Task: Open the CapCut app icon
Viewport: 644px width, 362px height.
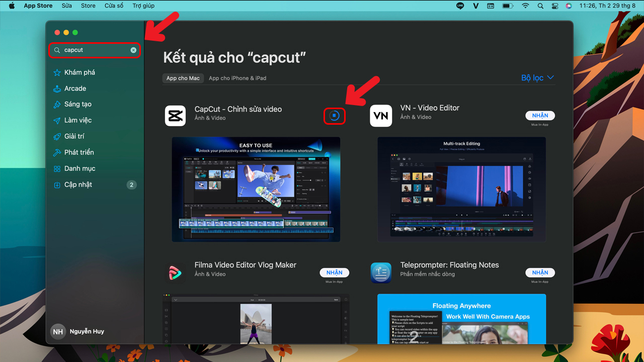Action: [175, 116]
